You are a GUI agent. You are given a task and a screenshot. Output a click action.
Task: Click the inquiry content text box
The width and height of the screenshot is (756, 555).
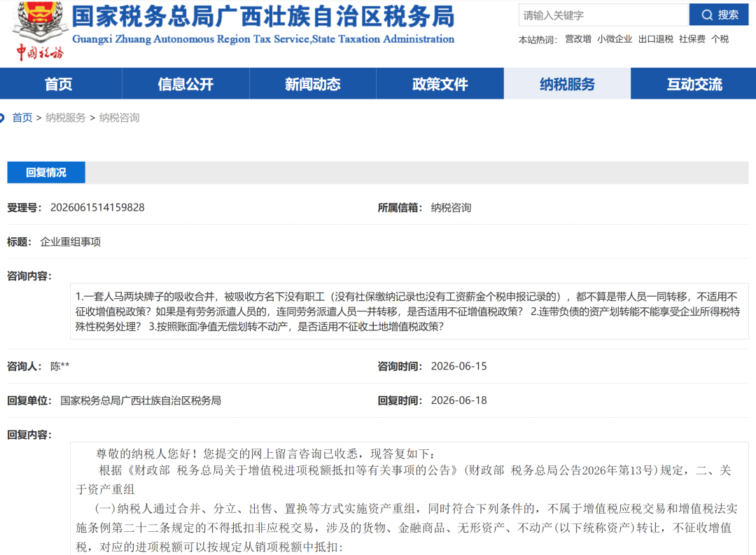[409, 311]
